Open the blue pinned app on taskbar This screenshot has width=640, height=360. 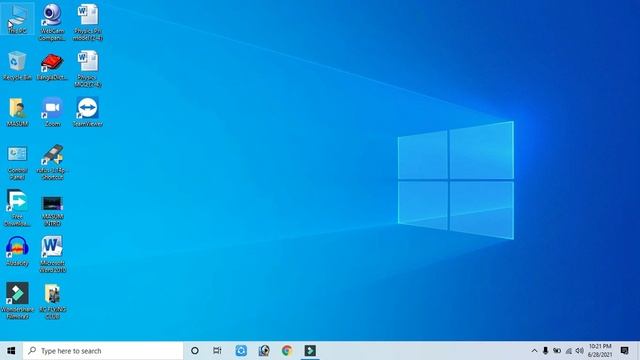(x=241, y=351)
